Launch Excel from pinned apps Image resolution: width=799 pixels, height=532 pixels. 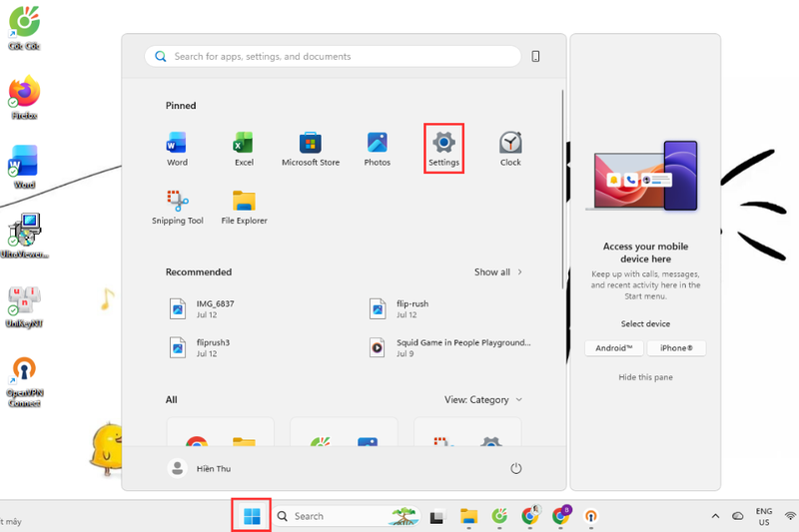pos(244,149)
